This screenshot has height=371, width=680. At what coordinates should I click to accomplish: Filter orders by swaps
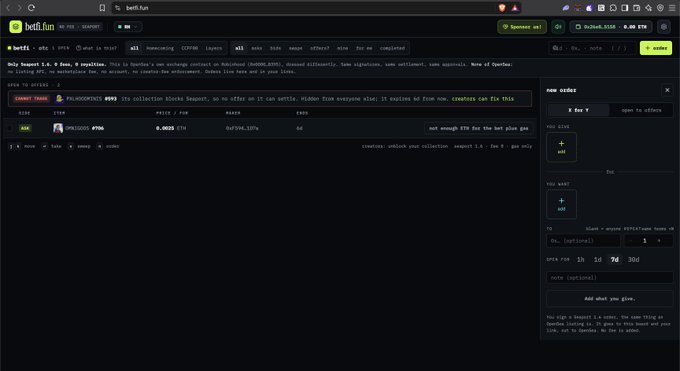pyautogui.click(x=295, y=48)
